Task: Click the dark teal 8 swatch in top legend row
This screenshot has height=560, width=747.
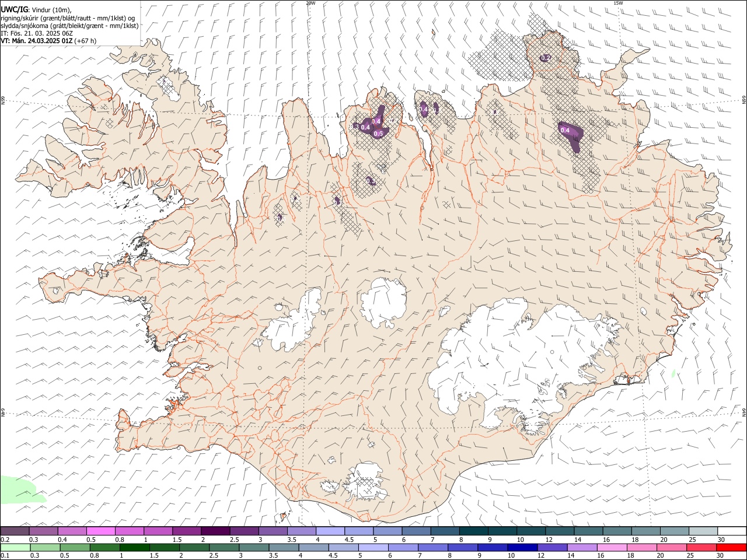Action: click(474, 531)
